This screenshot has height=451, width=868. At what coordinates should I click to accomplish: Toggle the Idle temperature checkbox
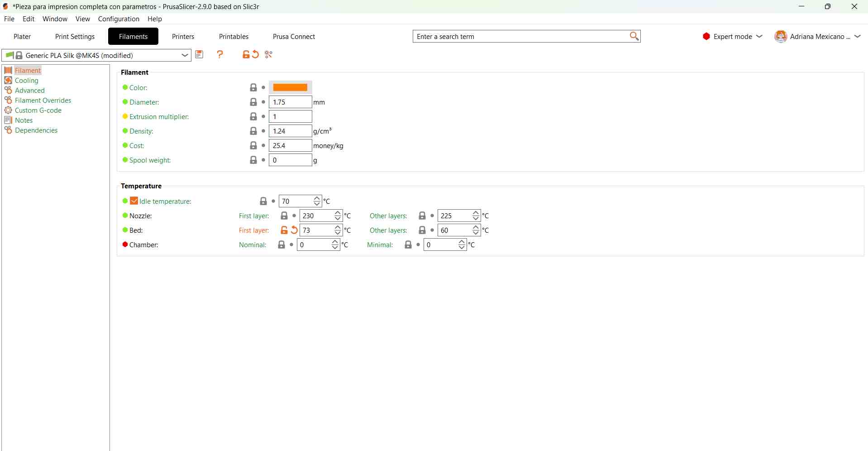[x=134, y=201]
